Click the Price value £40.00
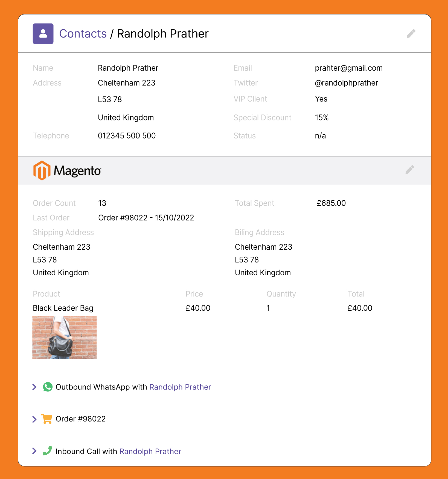This screenshot has width=448, height=479. [198, 308]
